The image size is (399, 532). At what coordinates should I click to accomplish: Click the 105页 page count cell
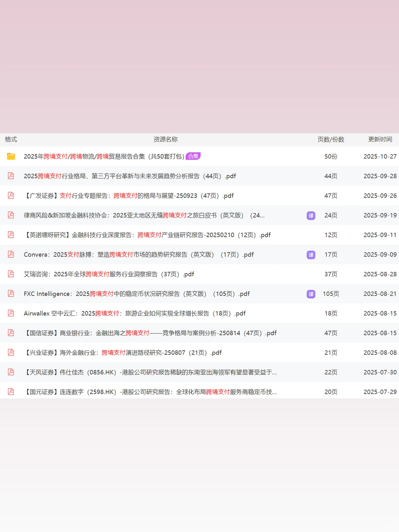click(331, 294)
